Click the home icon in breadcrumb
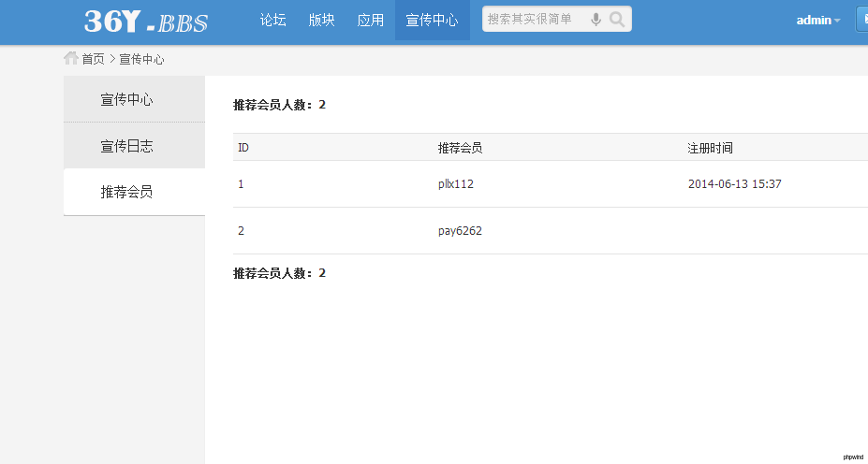 point(70,58)
